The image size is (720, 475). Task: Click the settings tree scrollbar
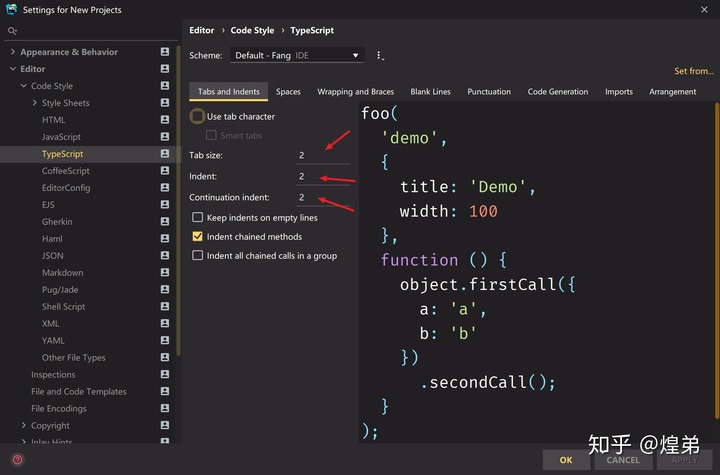tap(178, 200)
